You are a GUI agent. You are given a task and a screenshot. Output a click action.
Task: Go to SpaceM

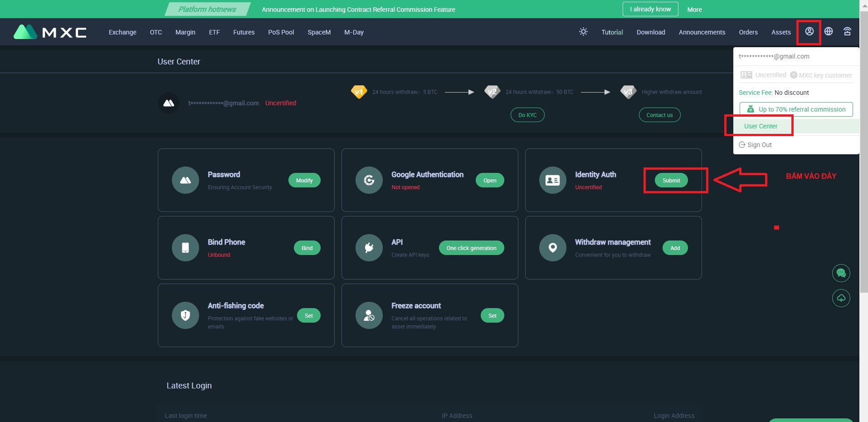(x=319, y=32)
